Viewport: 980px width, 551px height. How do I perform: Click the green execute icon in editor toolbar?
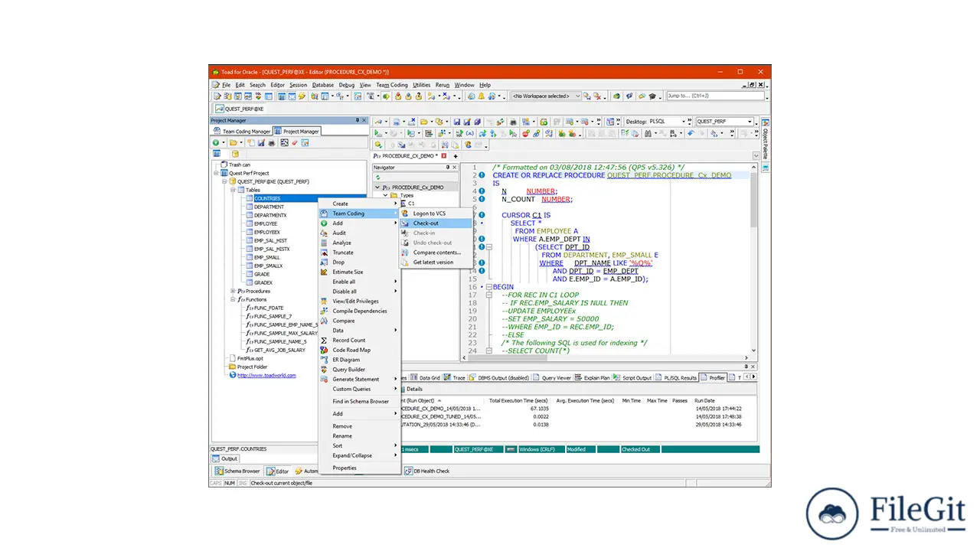tap(377, 133)
